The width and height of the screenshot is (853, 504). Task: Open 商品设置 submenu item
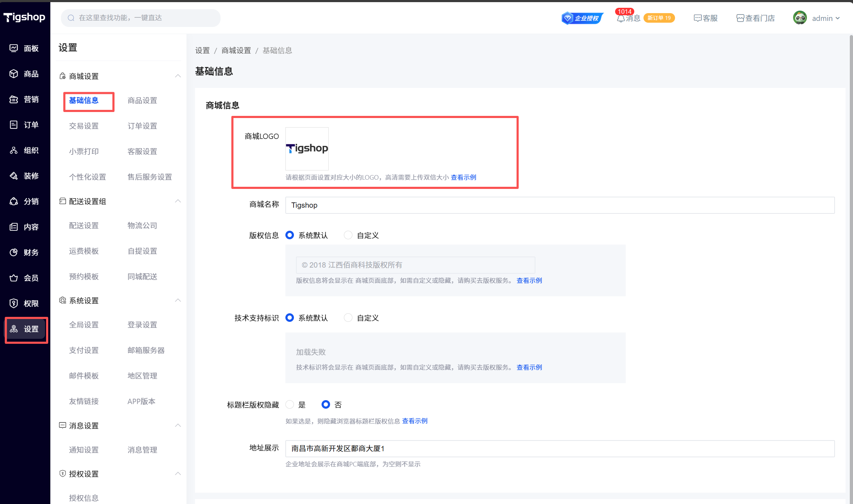pyautogui.click(x=142, y=100)
